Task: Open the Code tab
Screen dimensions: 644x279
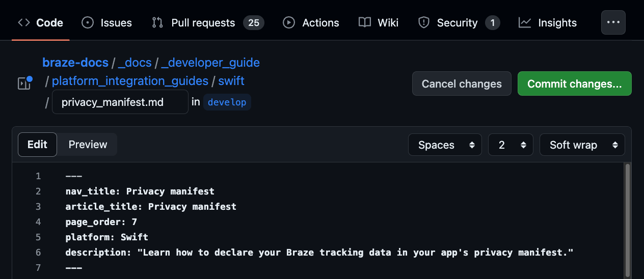Action: tap(40, 22)
